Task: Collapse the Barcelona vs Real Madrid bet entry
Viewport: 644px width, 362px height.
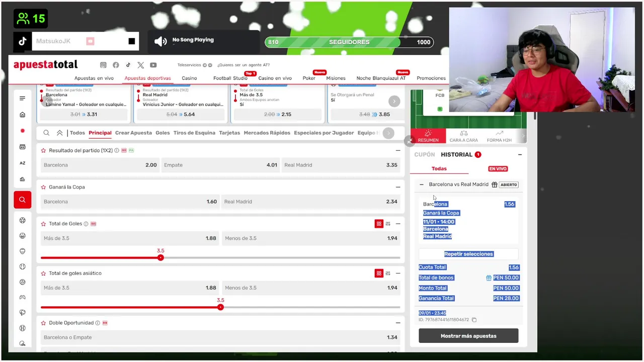Action: tap(422, 185)
